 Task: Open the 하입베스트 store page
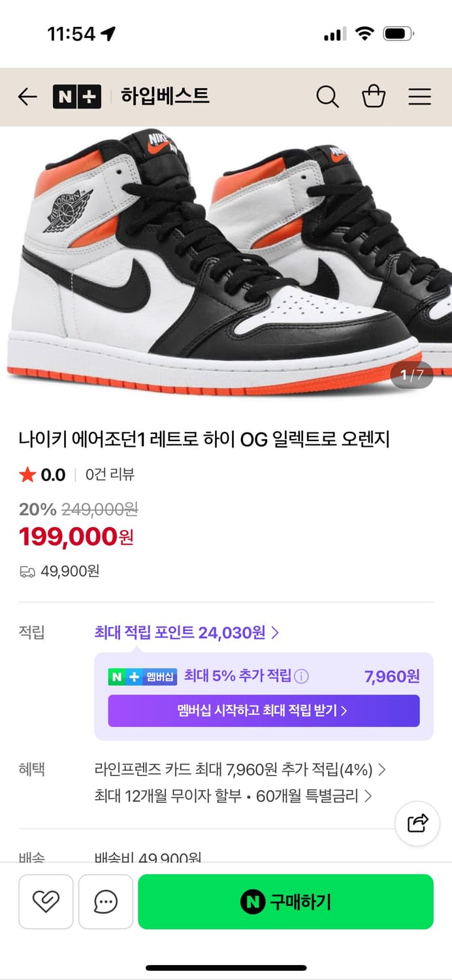pos(164,96)
